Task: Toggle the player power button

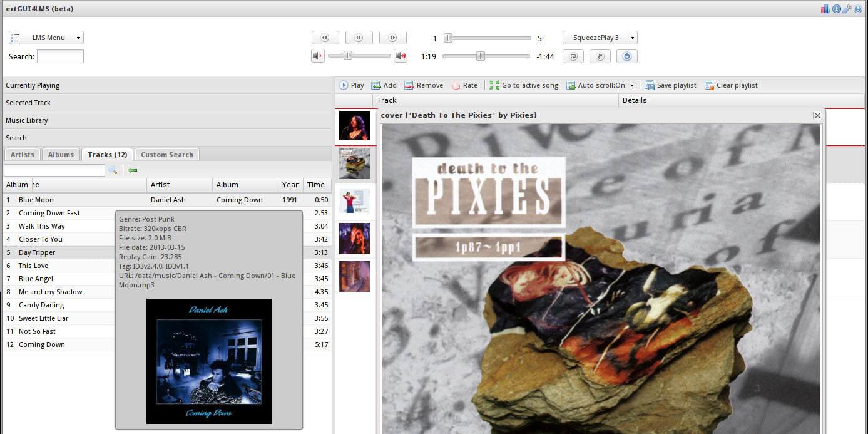Action: click(x=627, y=56)
